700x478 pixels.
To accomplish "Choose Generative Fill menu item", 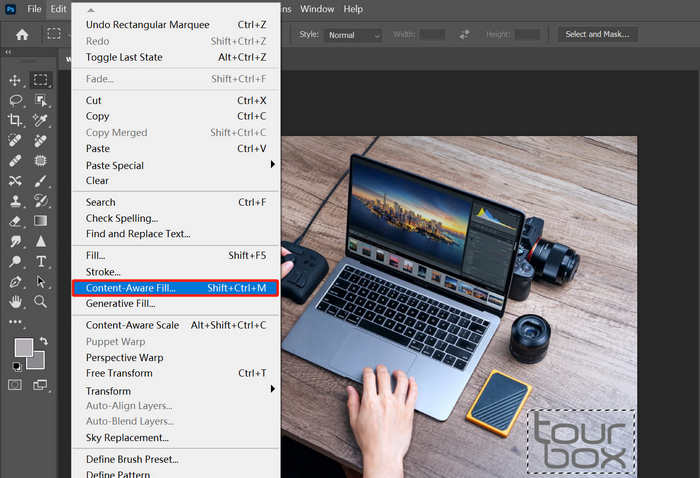I will 176,303.
